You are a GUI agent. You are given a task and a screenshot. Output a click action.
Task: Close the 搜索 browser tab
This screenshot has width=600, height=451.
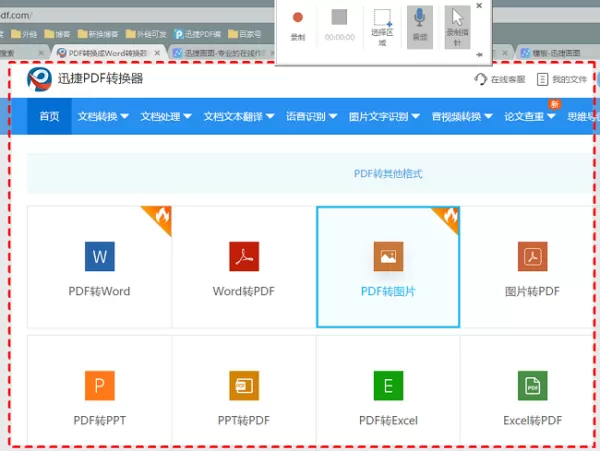point(41,53)
